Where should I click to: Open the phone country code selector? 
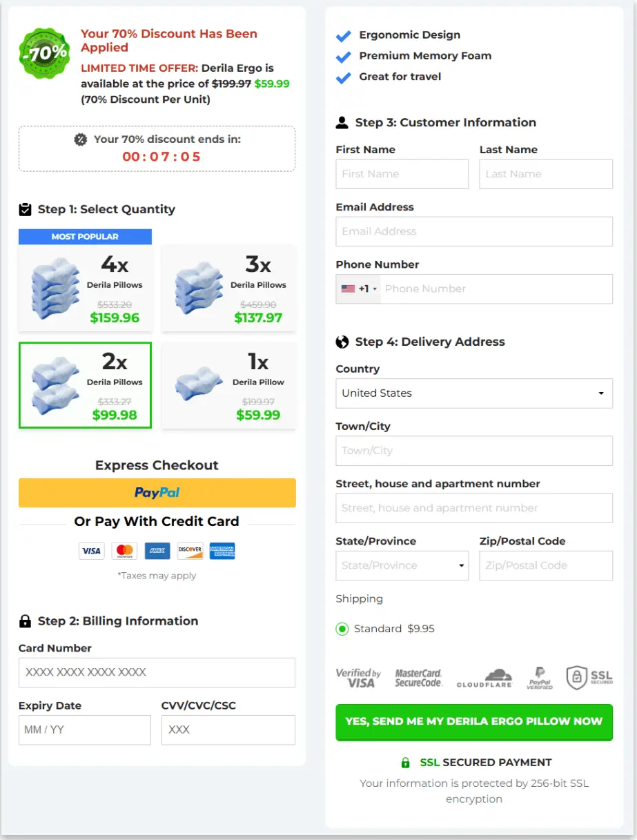coord(359,289)
